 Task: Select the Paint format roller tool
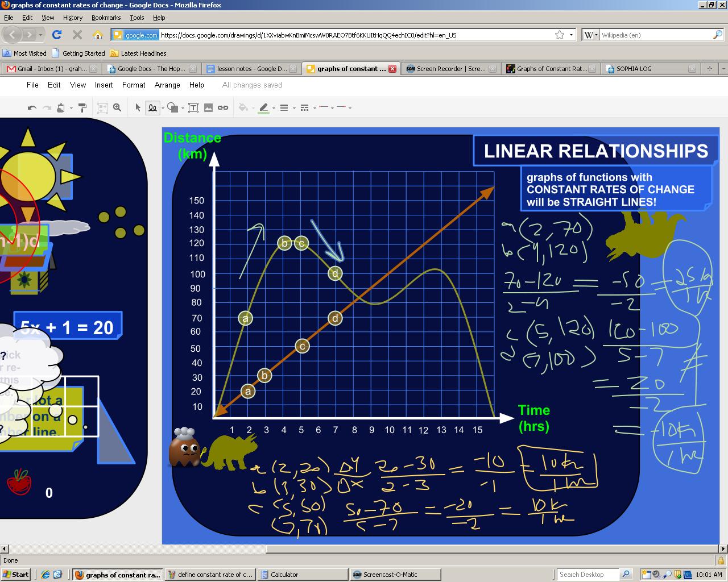point(82,107)
